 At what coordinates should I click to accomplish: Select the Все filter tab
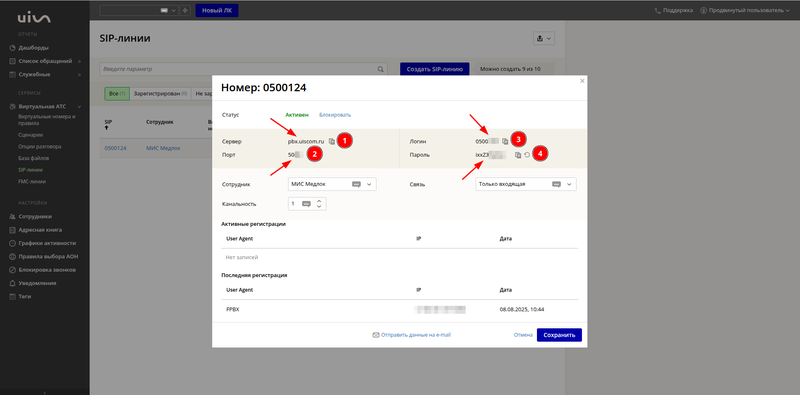tap(117, 94)
